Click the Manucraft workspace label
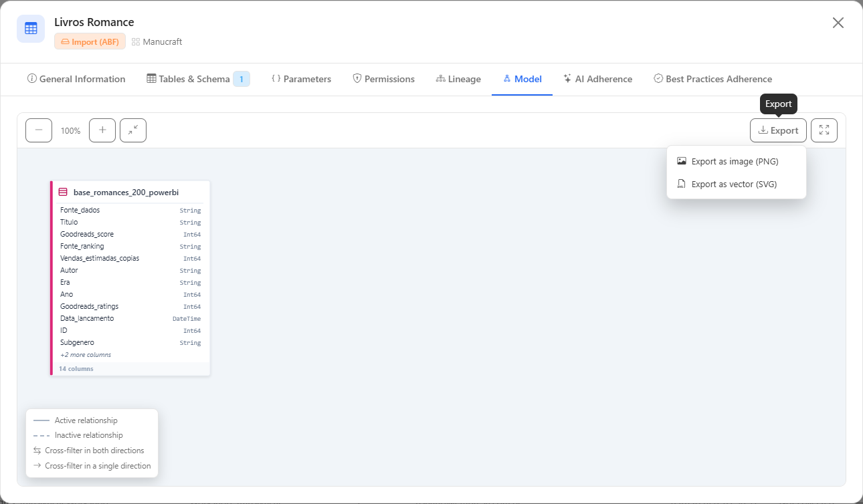This screenshot has width=863, height=504. [157, 41]
